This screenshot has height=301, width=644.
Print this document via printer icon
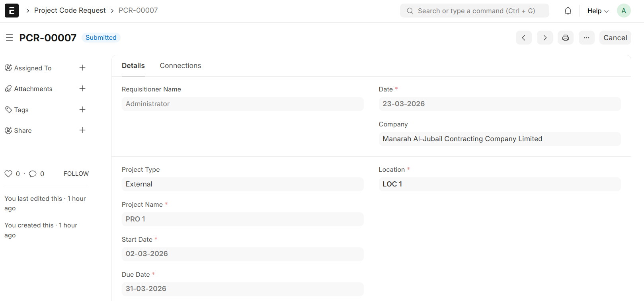[565, 38]
